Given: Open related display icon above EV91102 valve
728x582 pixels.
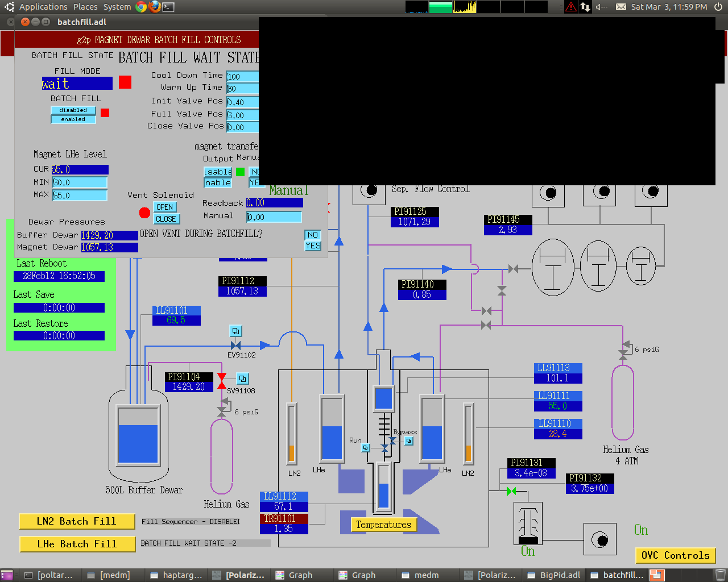Looking at the screenshot, I should (235, 331).
